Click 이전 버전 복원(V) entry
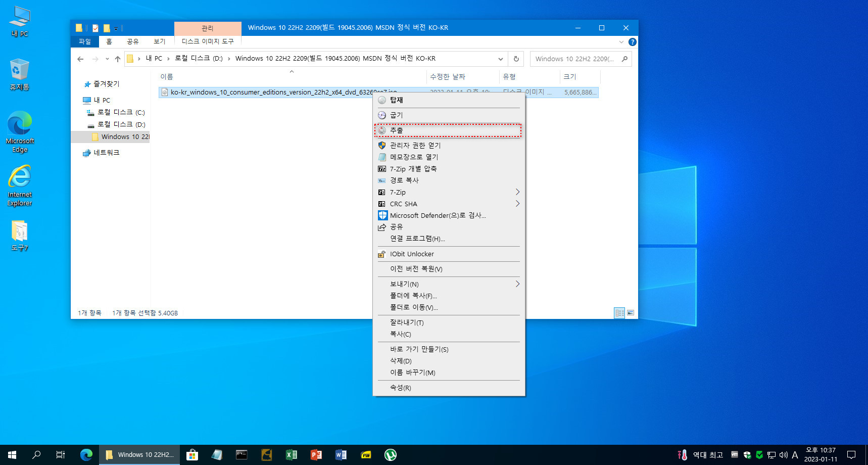 (x=449, y=269)
